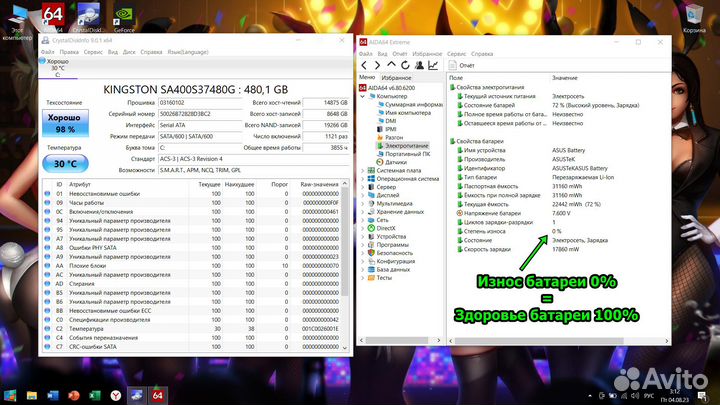720x405 pixels.
Task: Click the Число включений value field
Action: click(326, 136)
